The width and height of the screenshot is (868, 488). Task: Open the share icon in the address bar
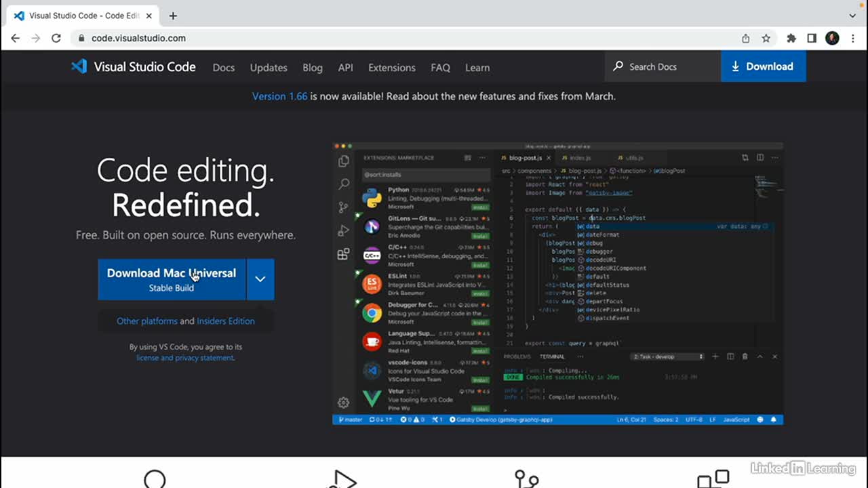pos(746,39)
